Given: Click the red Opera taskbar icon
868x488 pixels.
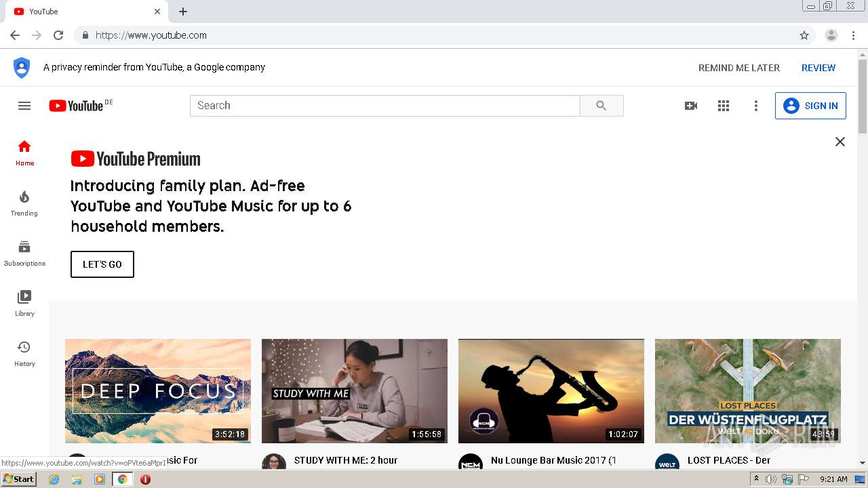Looking at the screenshot, I should [145, 479].
